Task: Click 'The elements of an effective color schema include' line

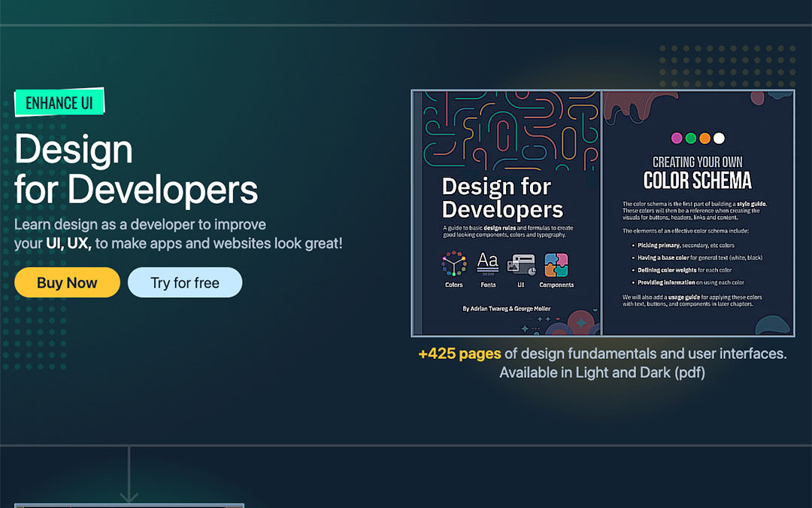Action: click(x=686, y=231)
